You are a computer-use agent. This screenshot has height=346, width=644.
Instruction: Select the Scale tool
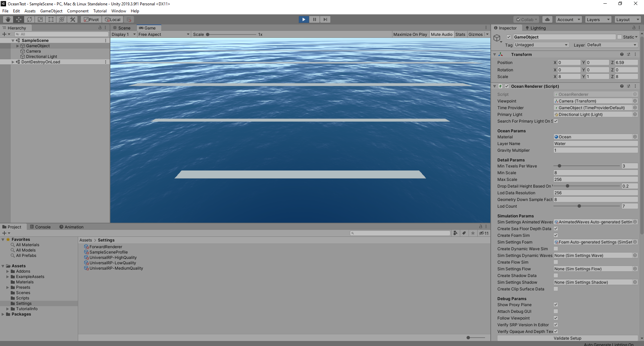coord(40,19)
